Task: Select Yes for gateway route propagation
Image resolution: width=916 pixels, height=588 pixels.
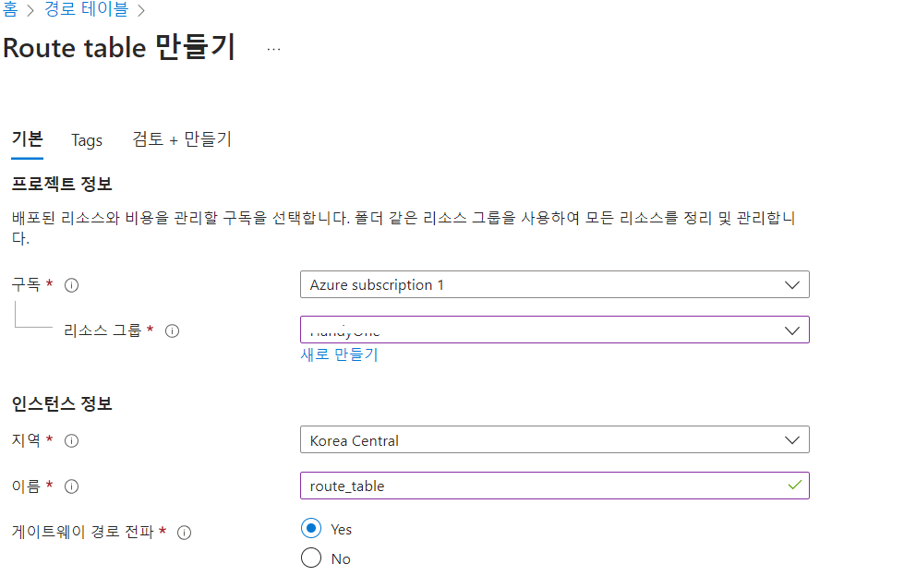Action: point(311,528)
